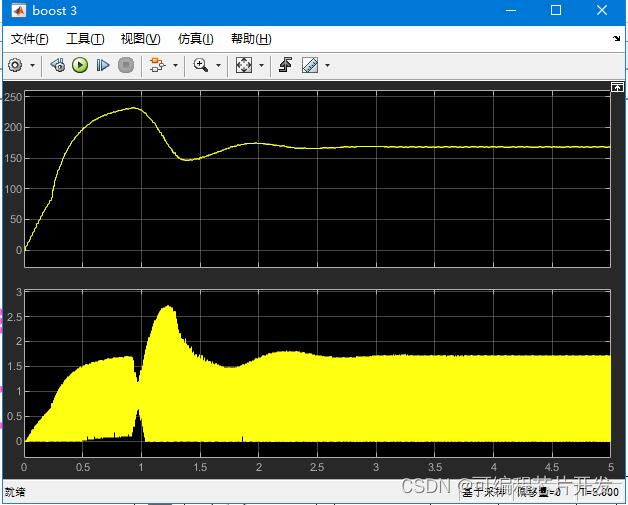The image size is (628, 505).
Task: Expand the measurements dropdown arrow
Action: (327, 65)
